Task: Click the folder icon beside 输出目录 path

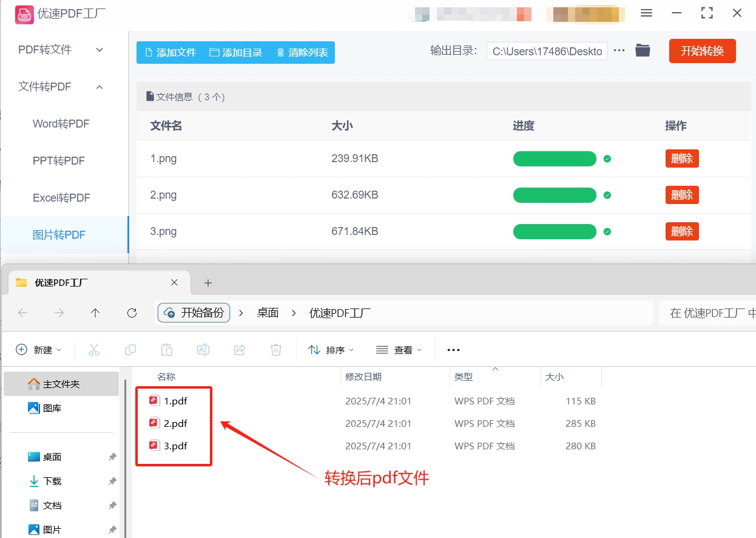Action: point(643,51)
